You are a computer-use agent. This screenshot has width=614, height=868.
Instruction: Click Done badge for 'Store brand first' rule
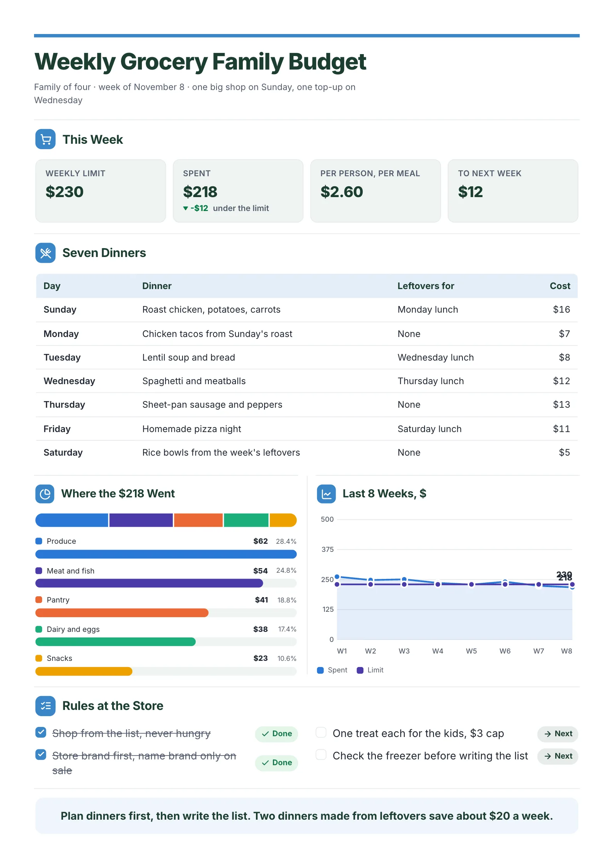pos(276,763)
